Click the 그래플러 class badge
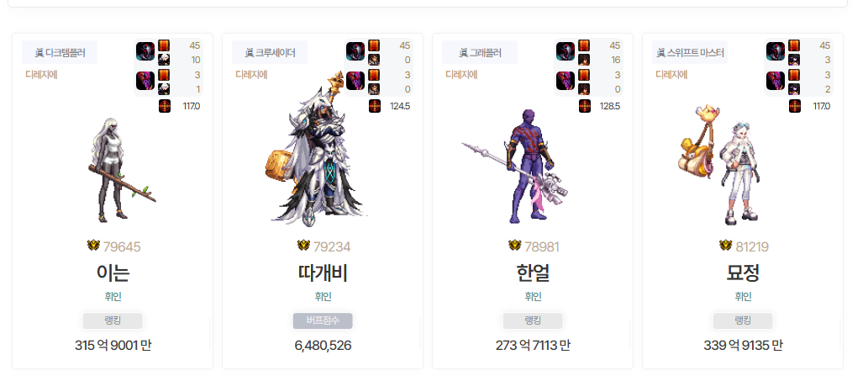This screenshot has height=376, width=868. click(480, 53)
